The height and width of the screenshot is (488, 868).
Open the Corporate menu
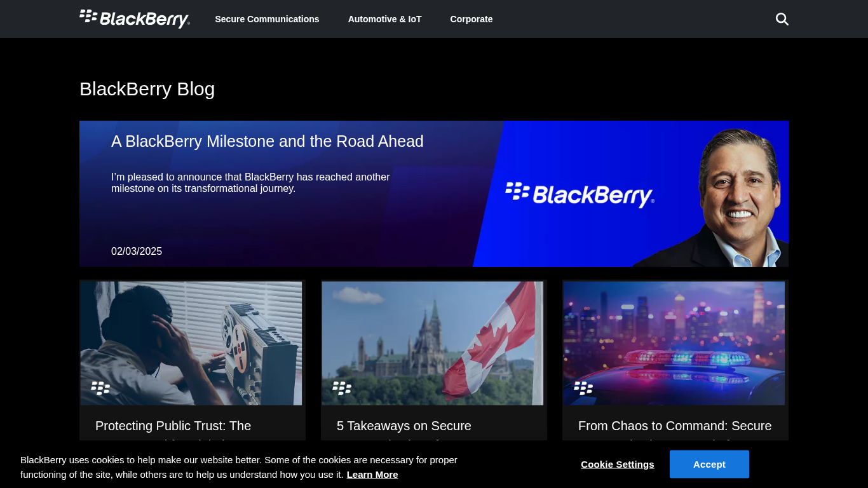(471, 19)
